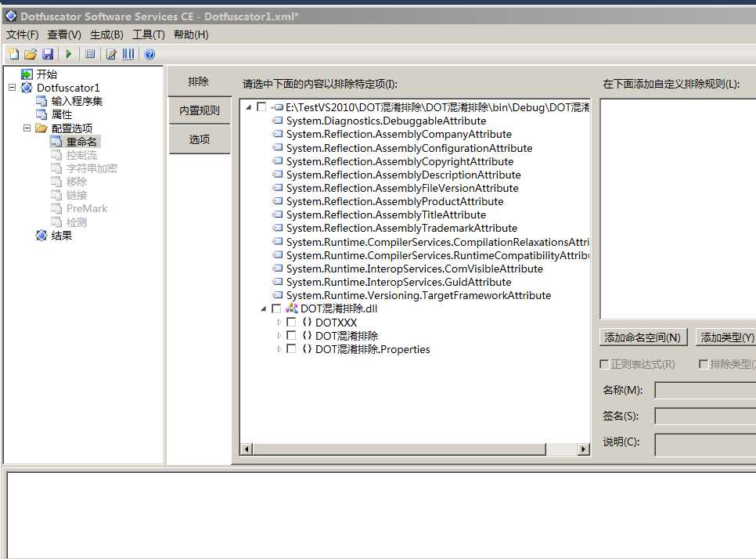Toggle the 排除类型 checkbox
Viewport: 756px width, 559px height.
coord(704,364)
